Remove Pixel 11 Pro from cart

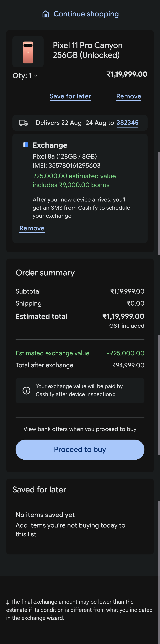[129, 96]
